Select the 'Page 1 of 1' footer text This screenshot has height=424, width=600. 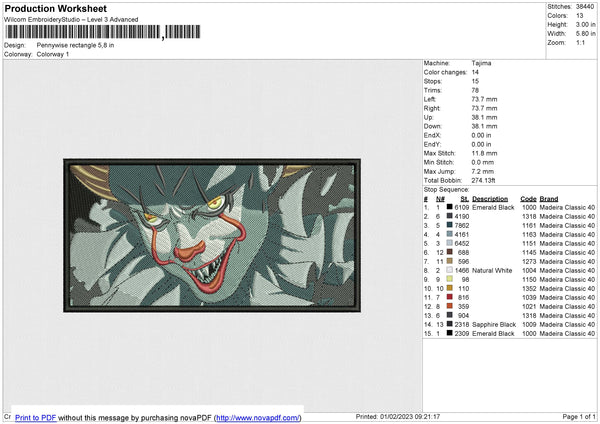pyautogui.click(x=579, y=416)
